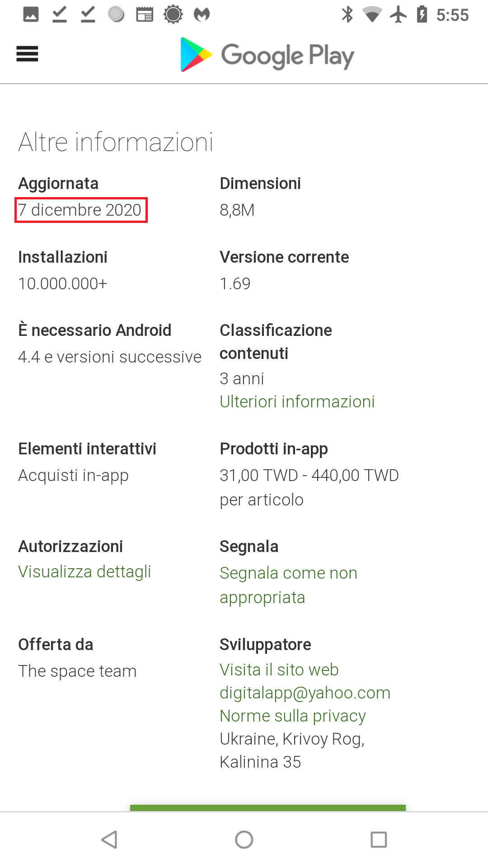Open Ulteriori informazioni link
488x868 pixels.
297,401
